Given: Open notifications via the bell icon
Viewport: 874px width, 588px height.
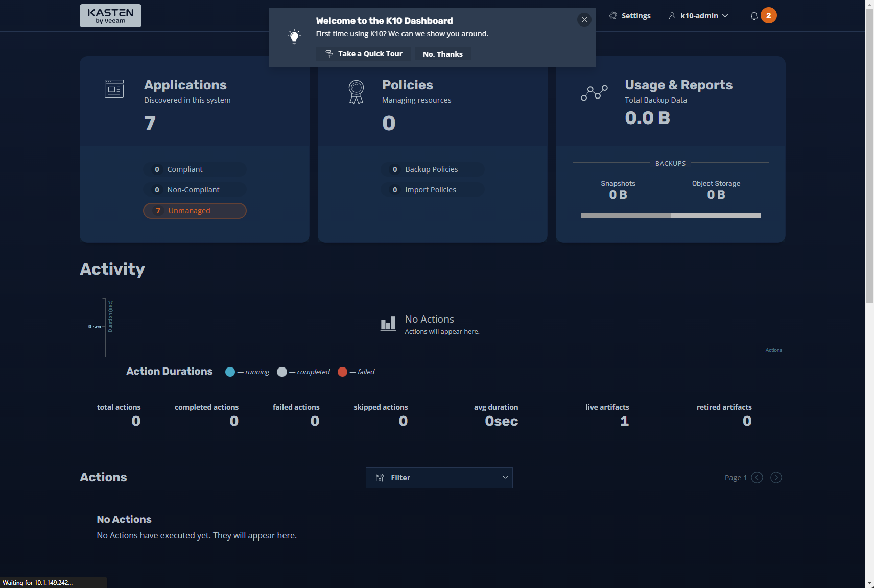Looking at the screenshot, I should coord(753,16).
